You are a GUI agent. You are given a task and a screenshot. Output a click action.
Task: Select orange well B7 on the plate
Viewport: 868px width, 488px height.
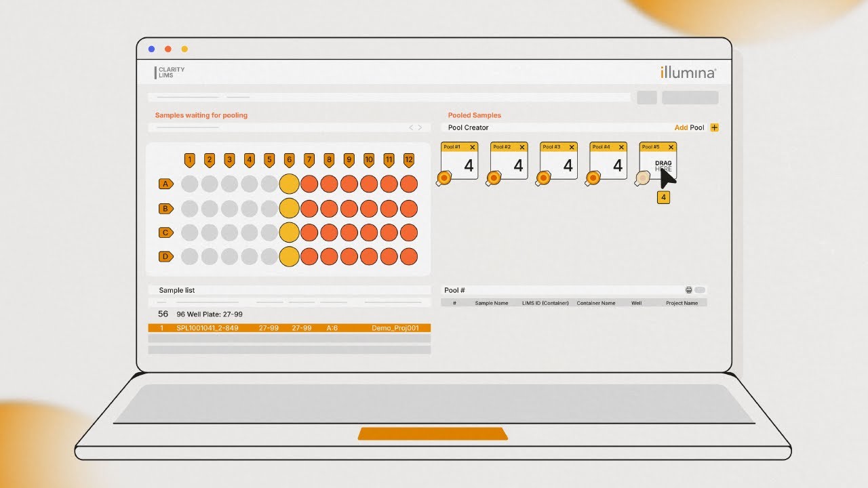(309, 208)
